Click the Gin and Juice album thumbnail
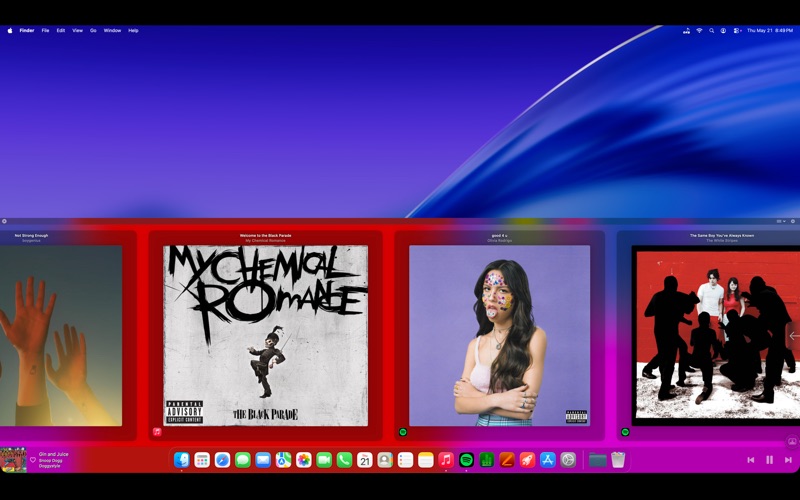The height and width of the screenshot is (500, 800). pos(13,460)
